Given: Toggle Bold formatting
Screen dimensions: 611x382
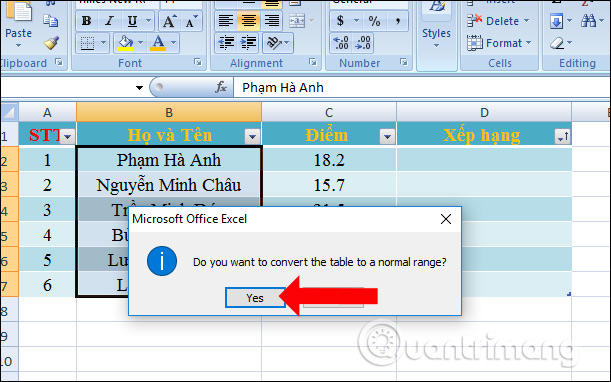Looking at the screenshot, I should (87, 21).
